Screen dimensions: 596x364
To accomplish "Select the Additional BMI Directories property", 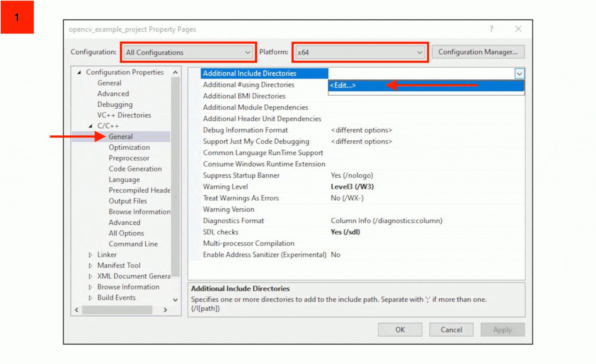I will (x=244, y=96).
